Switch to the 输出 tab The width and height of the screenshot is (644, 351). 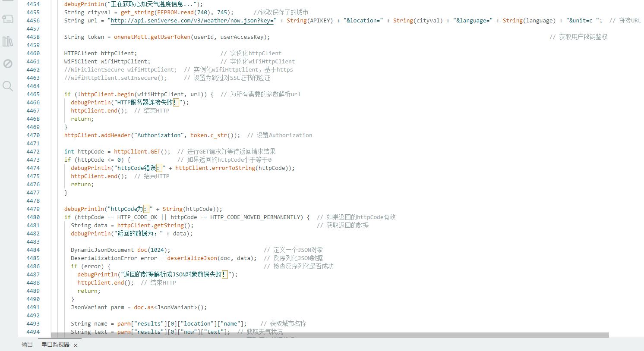coord(27,345)
